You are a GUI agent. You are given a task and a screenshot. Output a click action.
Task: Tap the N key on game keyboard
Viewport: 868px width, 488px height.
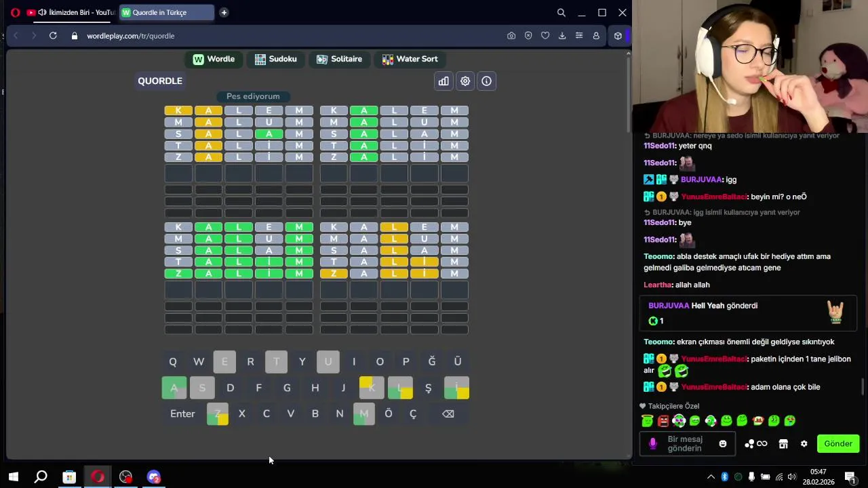340,413
